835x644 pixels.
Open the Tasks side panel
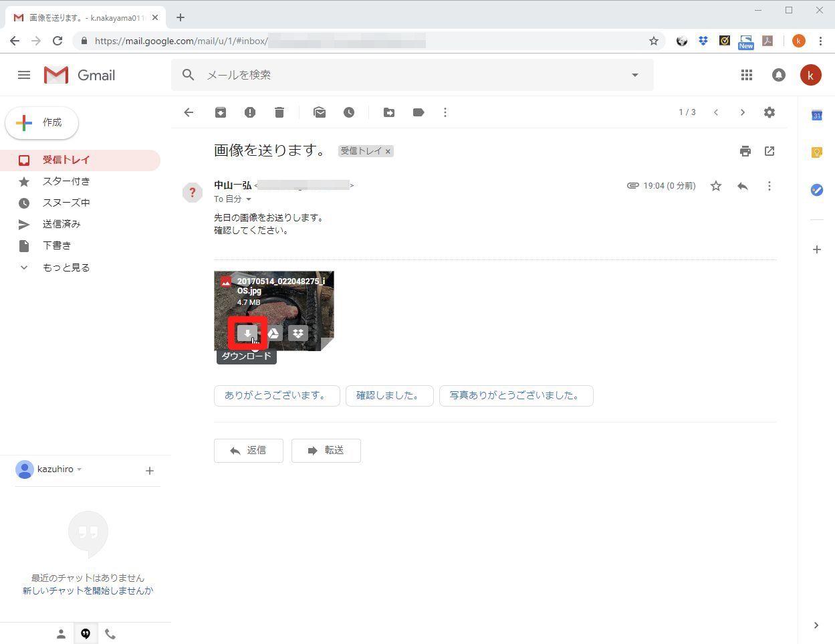817,190
